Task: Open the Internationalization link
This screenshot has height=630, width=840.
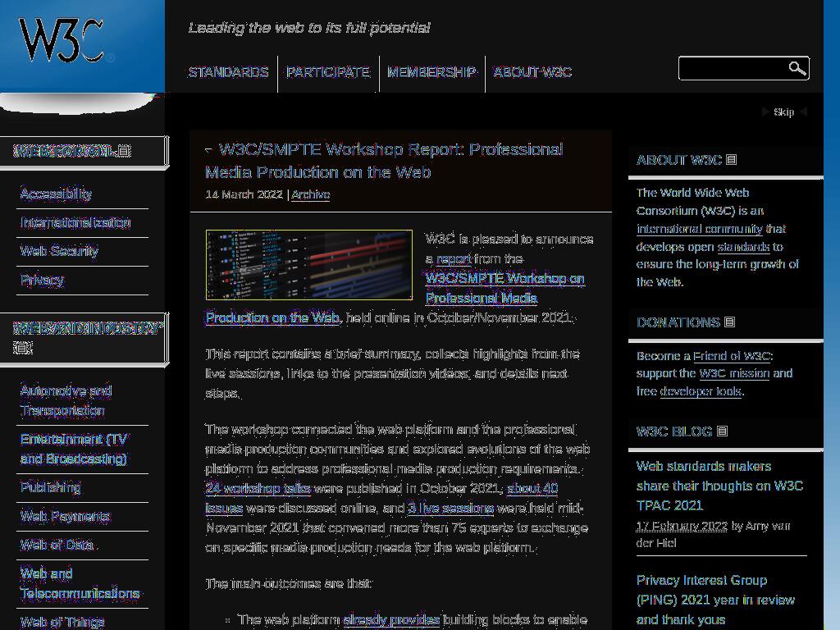Action: coord(75,222)
